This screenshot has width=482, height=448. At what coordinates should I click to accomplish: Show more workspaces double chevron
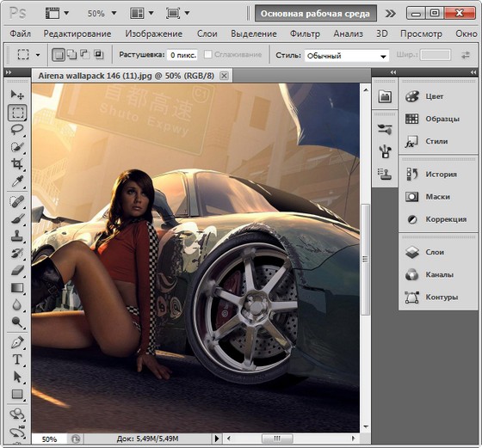click(x=391, y=14)
